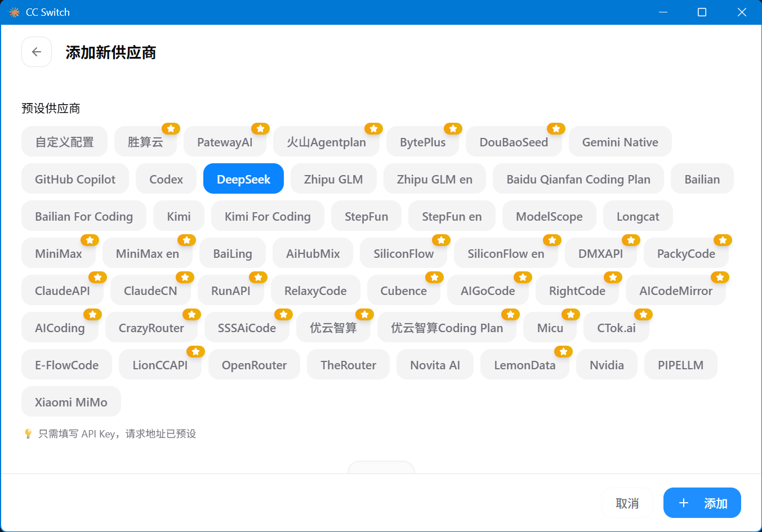Choose the Kimi For Coding preset
The width and height of the screenshot is (762, 532).
tap(268, 216)
